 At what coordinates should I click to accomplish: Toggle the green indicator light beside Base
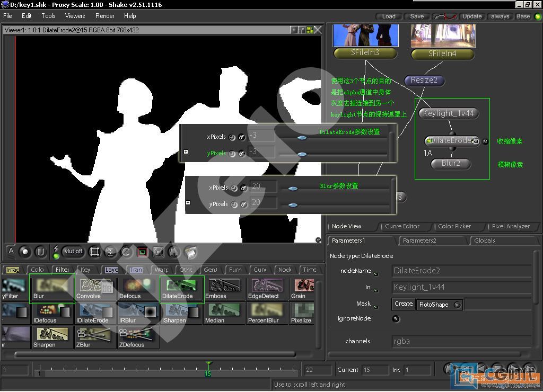click(x=538, y=16)
